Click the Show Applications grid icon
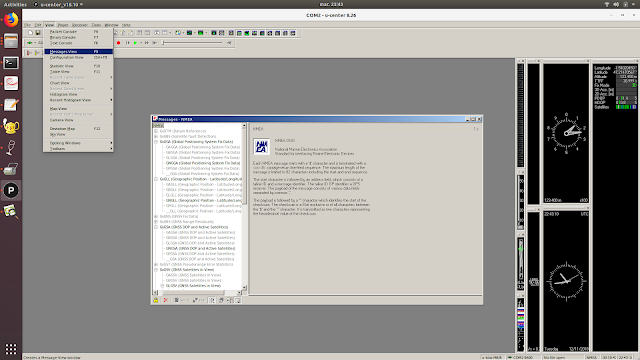Viewport: 640px width, 360px height. tap(11, 349)
